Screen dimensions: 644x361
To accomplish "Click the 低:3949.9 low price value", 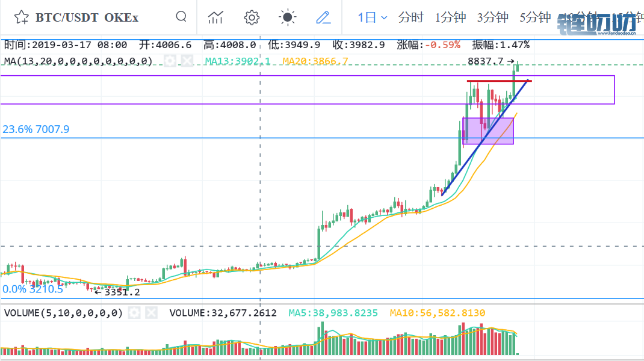I will pos(294,45).
